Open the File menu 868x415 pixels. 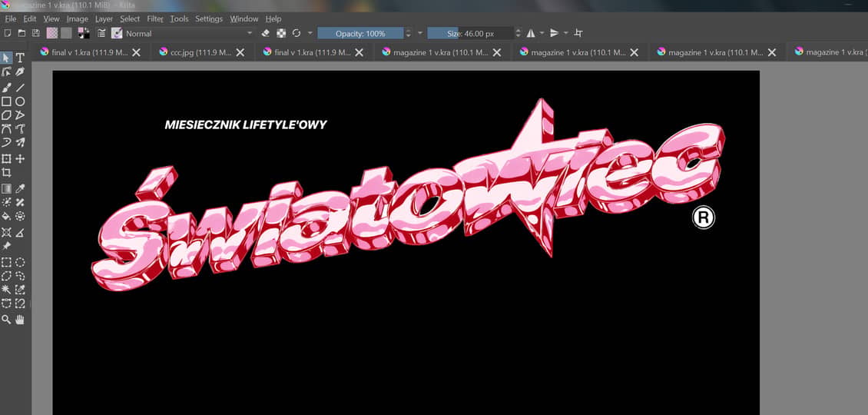point(11,18)
